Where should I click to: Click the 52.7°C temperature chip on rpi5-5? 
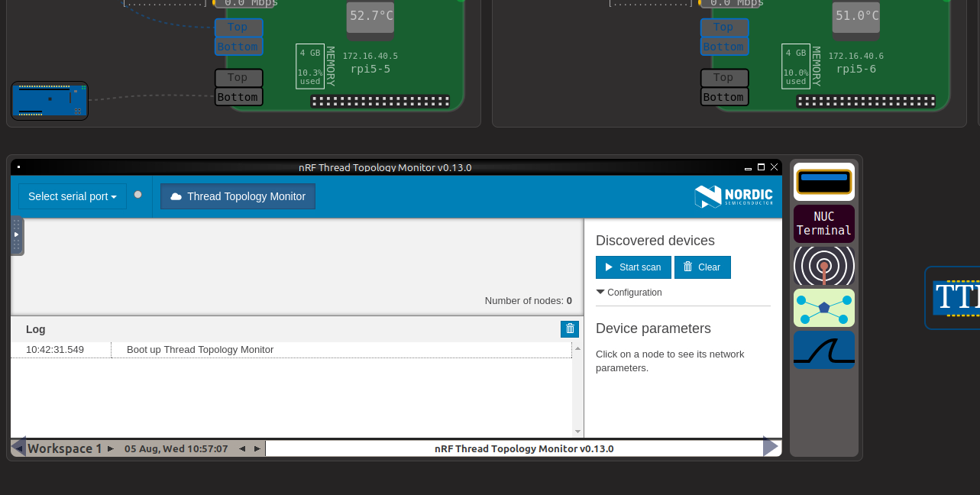click(x=370, y=18)
